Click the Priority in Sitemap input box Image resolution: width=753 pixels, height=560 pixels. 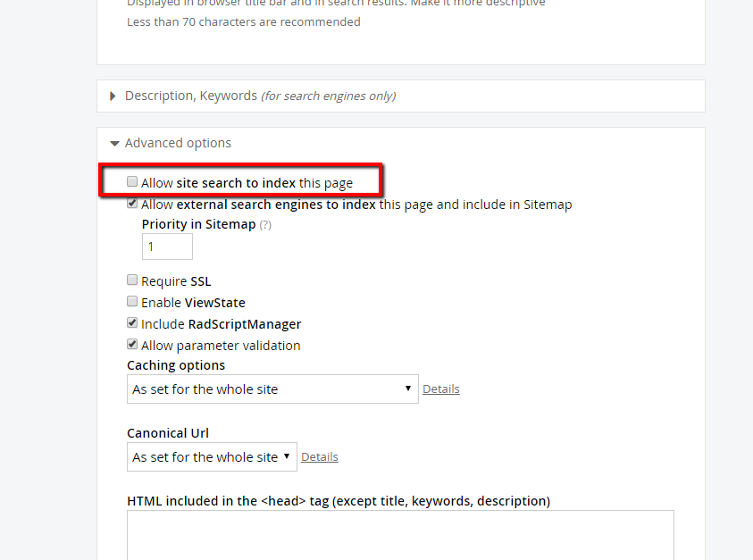coord(166,246)
